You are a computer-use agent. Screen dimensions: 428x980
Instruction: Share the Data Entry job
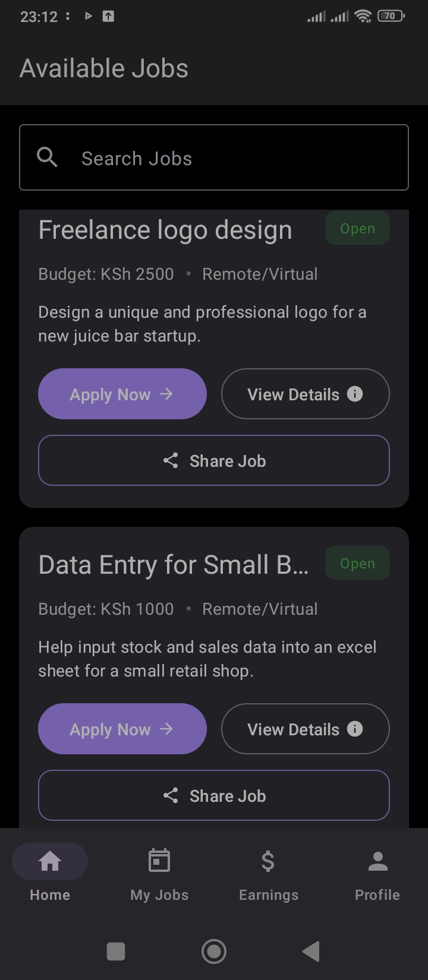point(214,795)
